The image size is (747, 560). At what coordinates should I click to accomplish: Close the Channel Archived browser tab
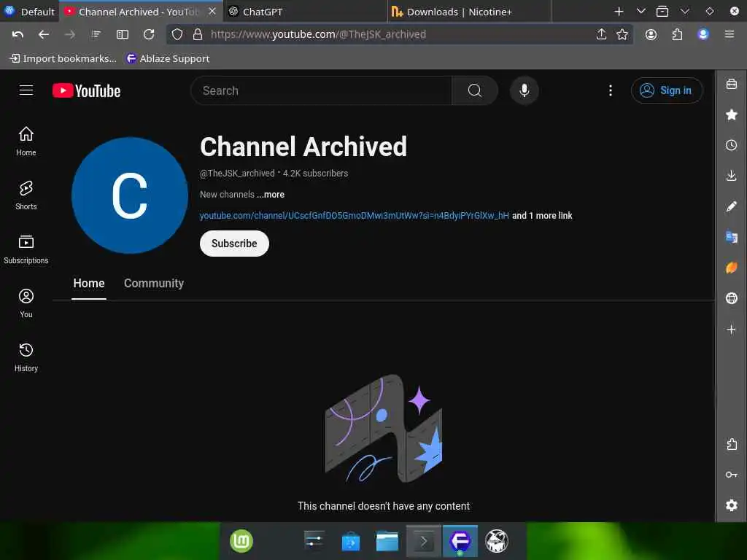point(212,11)
